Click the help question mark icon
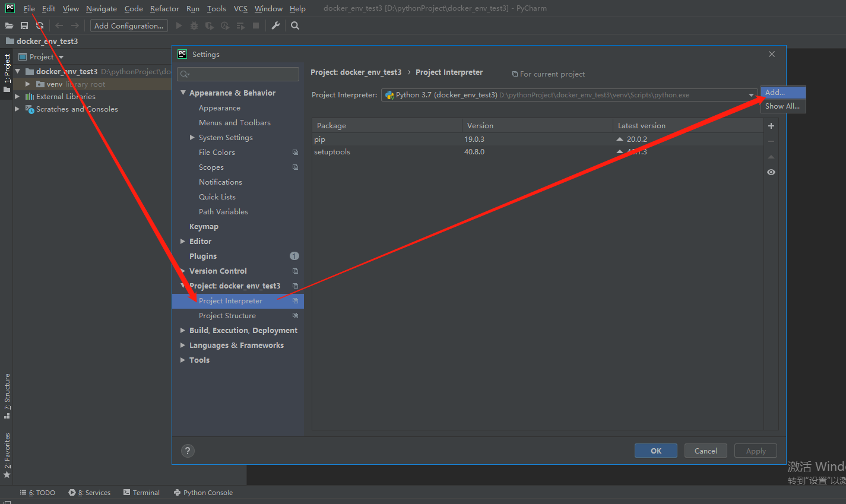Viewport: 846px width, 504px height. [x=188, y=451]
